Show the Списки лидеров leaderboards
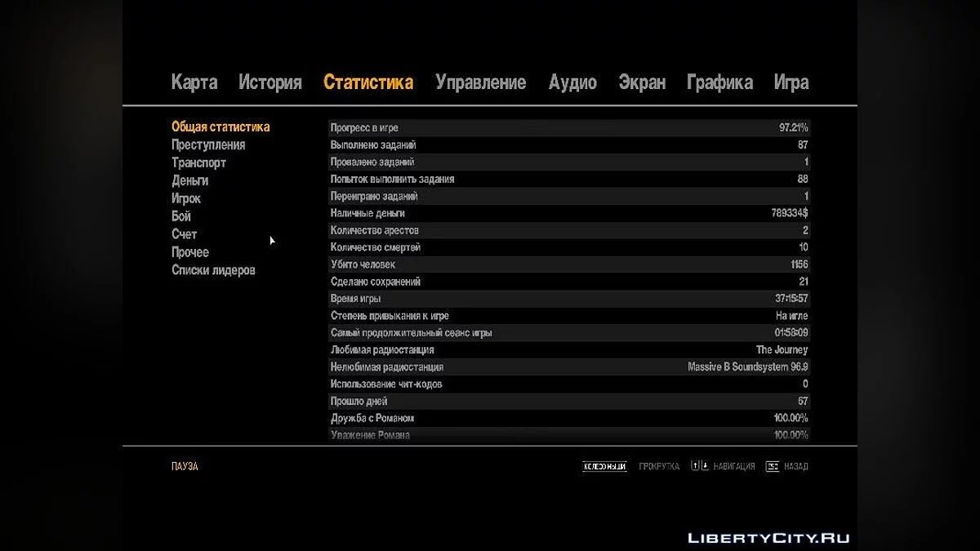This screenshot has height=551, width=980. 213,271
